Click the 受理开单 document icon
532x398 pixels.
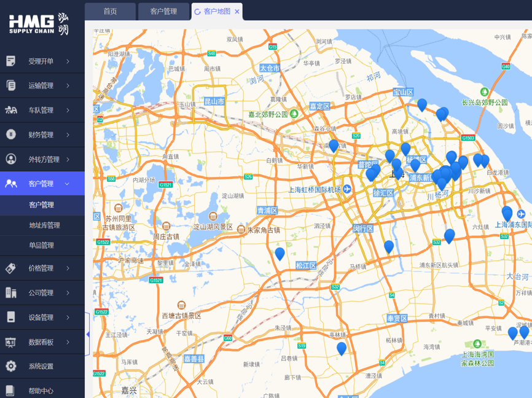[10, 61]
